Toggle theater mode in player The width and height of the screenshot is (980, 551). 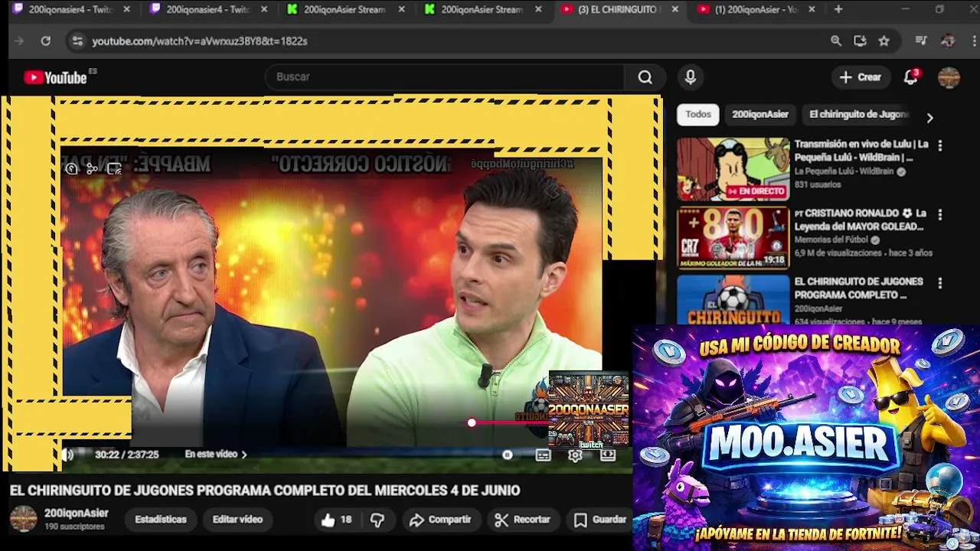coord(608,455)
